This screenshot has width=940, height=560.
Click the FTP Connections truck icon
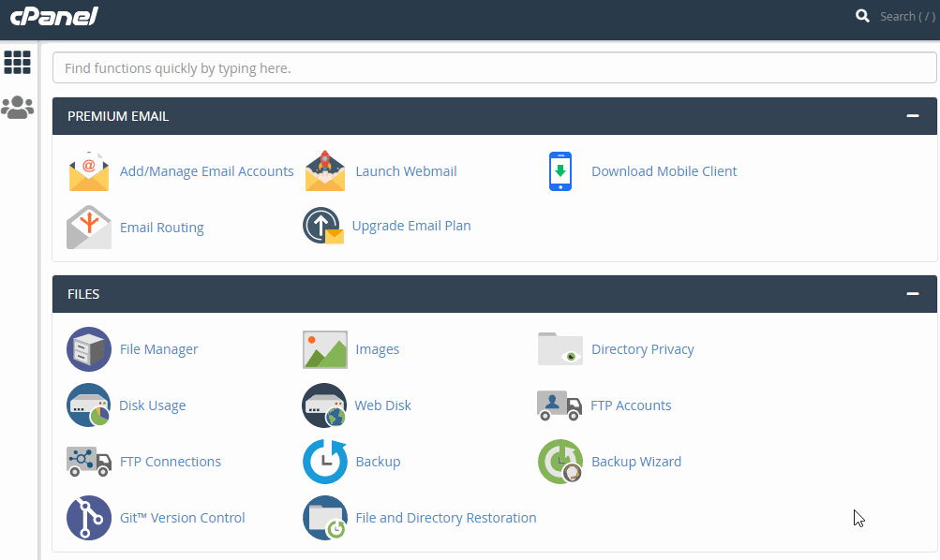pyautogui.click(x=89, y=462)
